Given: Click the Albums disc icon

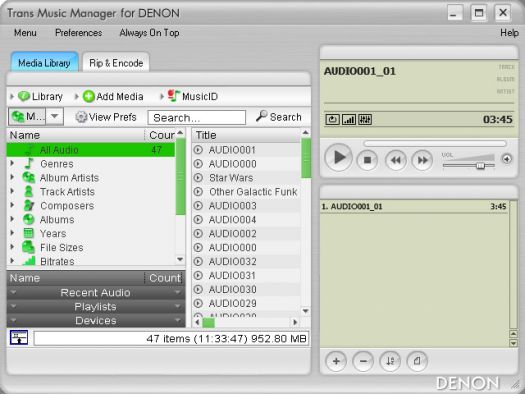Looking at the screenshot, I should click(28, 219).
